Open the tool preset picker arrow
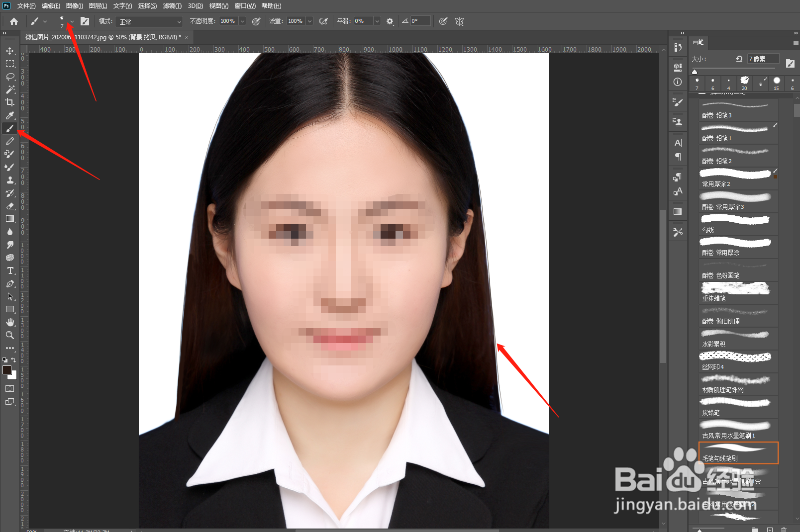 (45, 21)
